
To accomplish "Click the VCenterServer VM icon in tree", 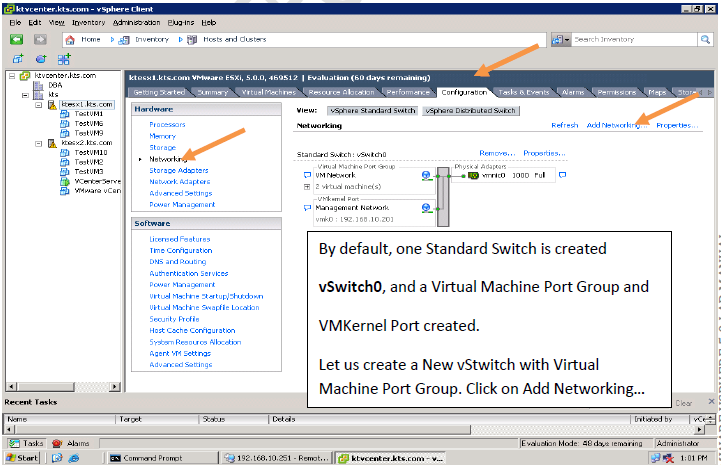I will click(65, 181).
